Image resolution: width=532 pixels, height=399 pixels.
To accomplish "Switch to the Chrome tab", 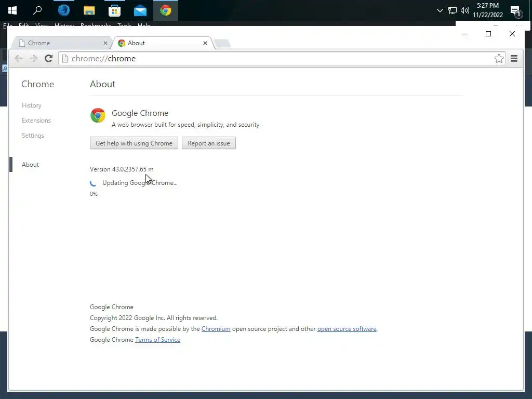I will coord(61,43).
